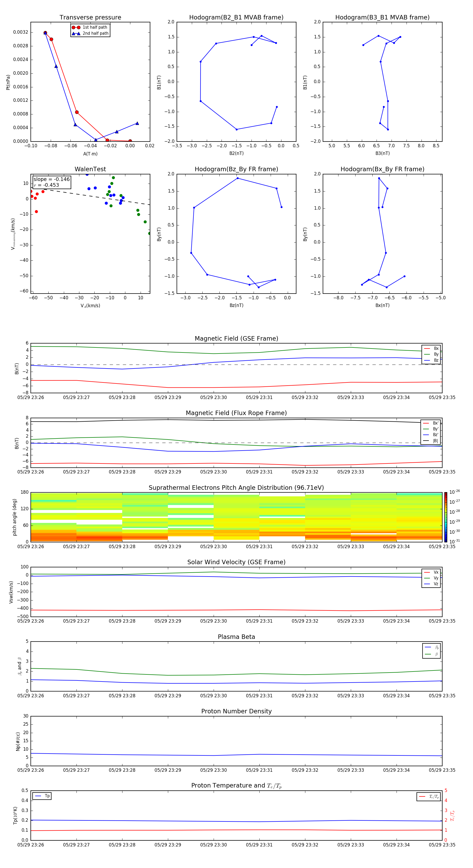Click the 'A(T·m)' x-axis label
The image size is (473, 868).
(x=90, y=154)
